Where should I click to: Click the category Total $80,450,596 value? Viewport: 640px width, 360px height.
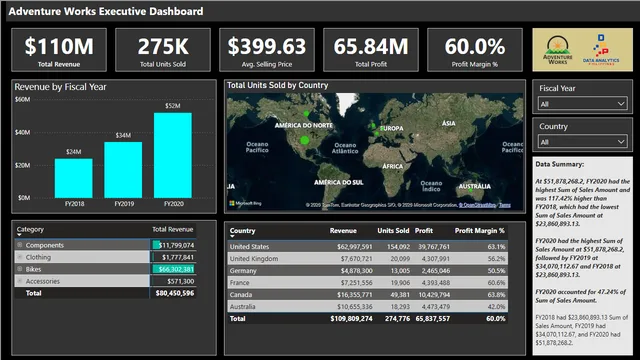pos(175,293)
